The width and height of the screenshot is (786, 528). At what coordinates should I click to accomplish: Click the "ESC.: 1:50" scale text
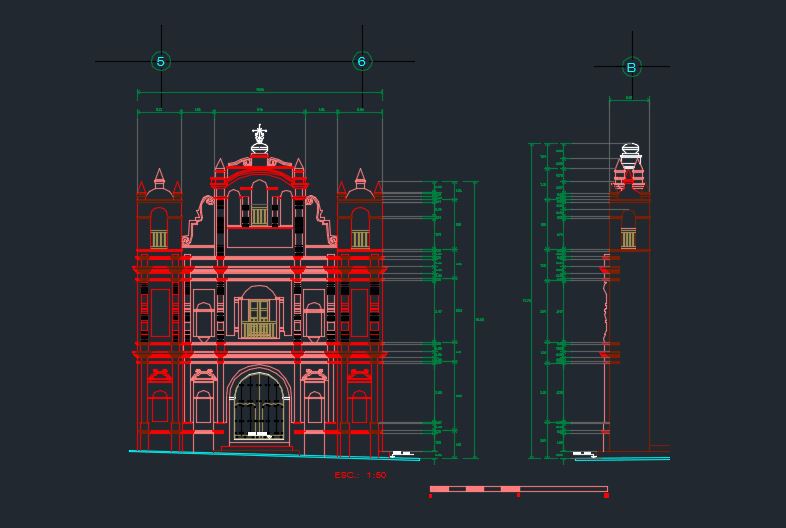(x=360, y=475)
